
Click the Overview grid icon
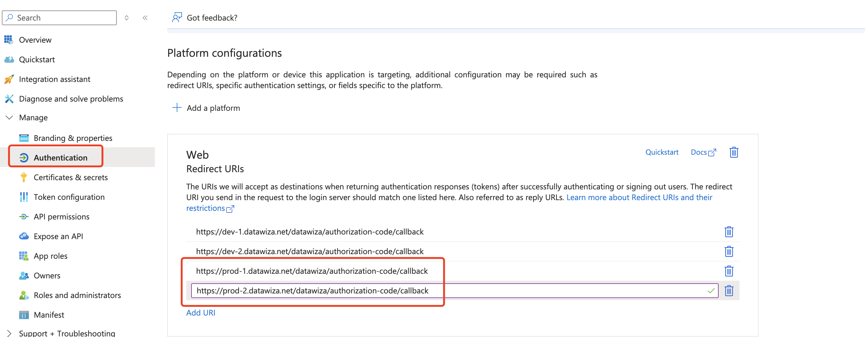(9, 40)
